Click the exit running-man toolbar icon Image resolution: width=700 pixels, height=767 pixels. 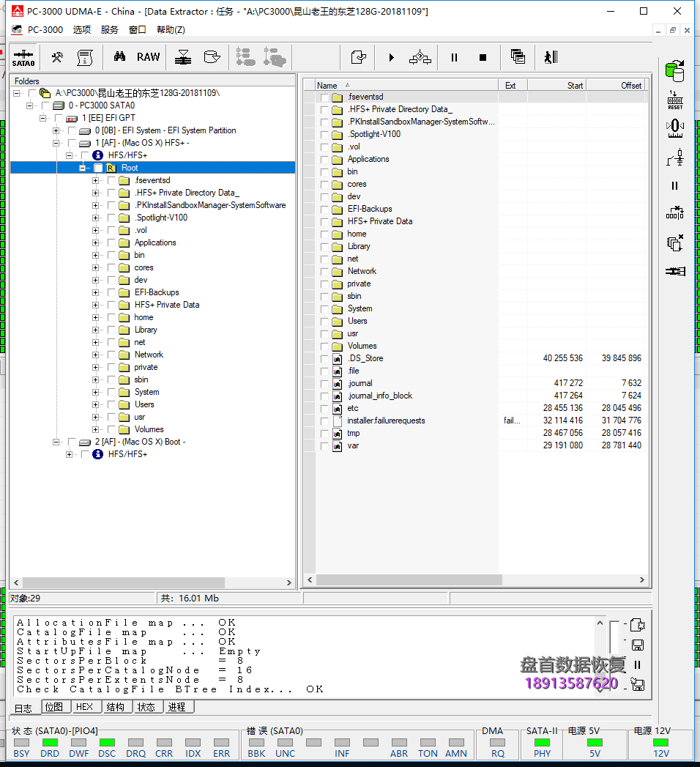551,57
